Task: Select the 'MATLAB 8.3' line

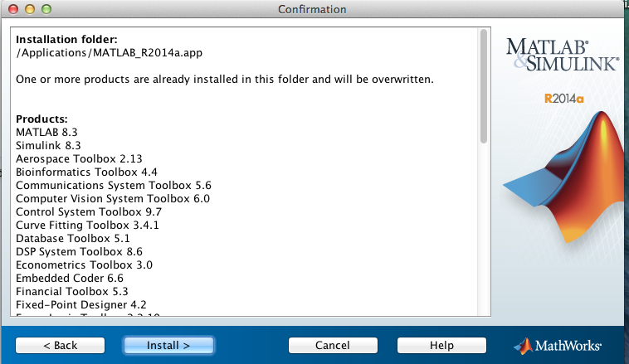Action: [x=46, y=133]
